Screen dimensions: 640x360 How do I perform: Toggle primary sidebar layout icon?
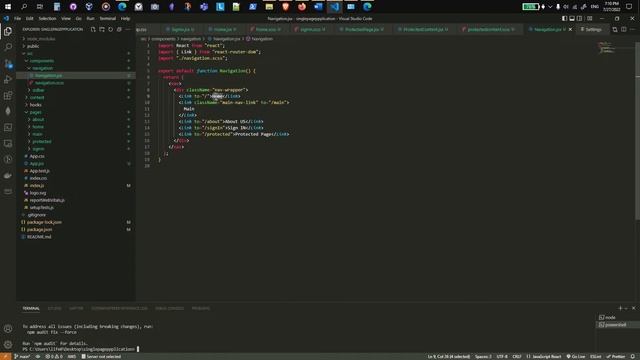[x=564, y=18]
